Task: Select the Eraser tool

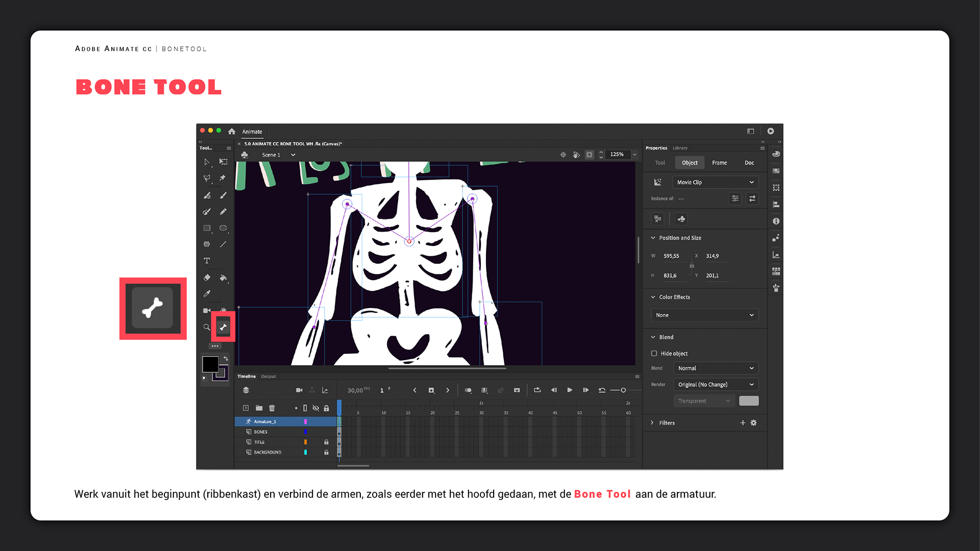Action: pos(207,278)
